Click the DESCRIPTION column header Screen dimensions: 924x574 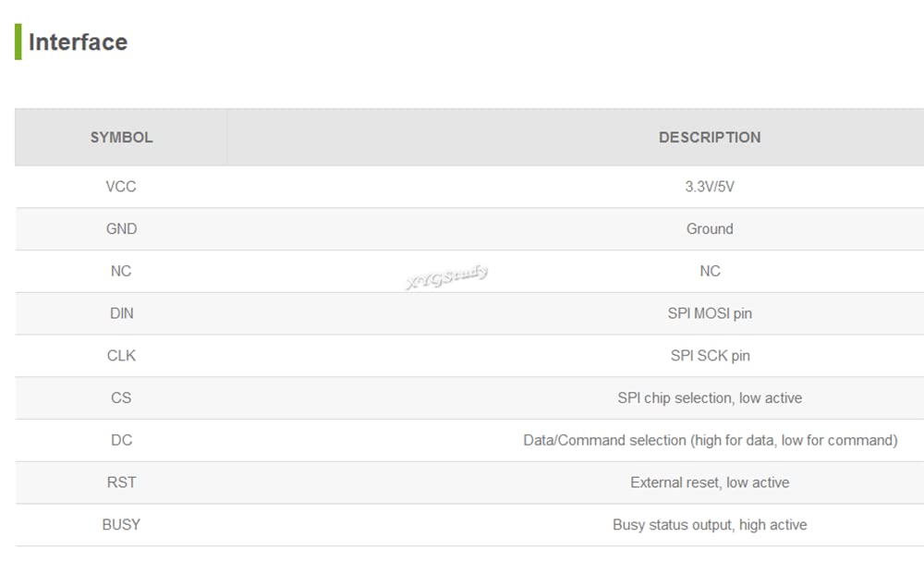(x=710, y=138)
